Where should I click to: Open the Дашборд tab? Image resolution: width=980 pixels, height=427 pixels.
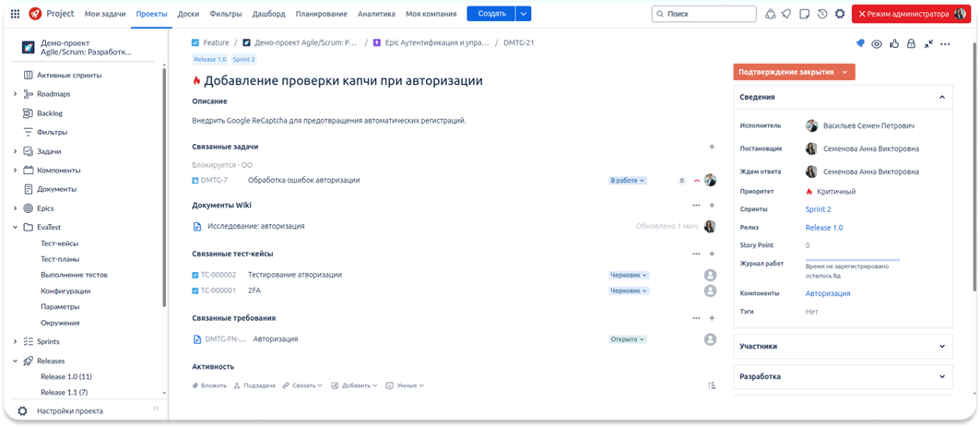tap(269, 13)
